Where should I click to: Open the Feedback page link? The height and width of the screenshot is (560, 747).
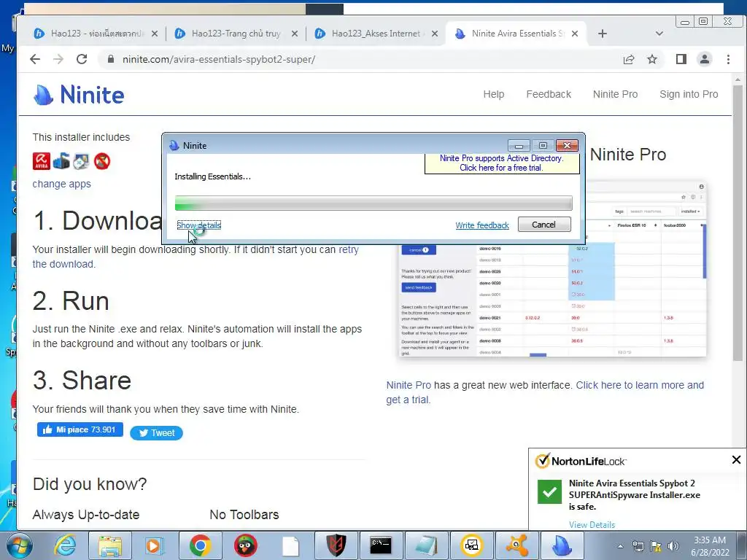coord(549,94)
